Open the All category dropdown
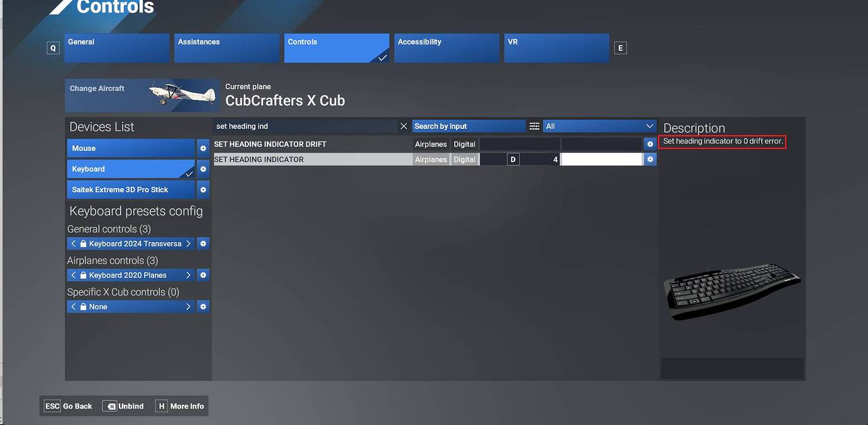 point(599,126)
